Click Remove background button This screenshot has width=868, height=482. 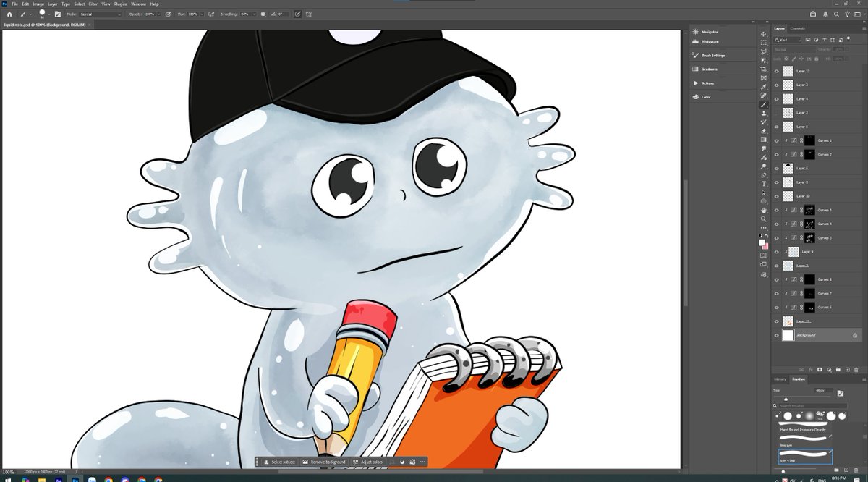323,462
